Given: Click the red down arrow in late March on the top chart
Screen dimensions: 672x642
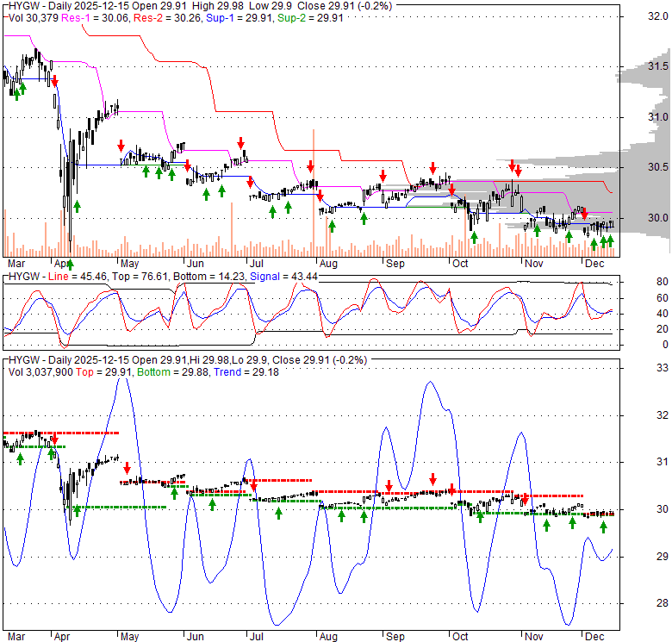Looking at the screenshot, I should point(55,81).
